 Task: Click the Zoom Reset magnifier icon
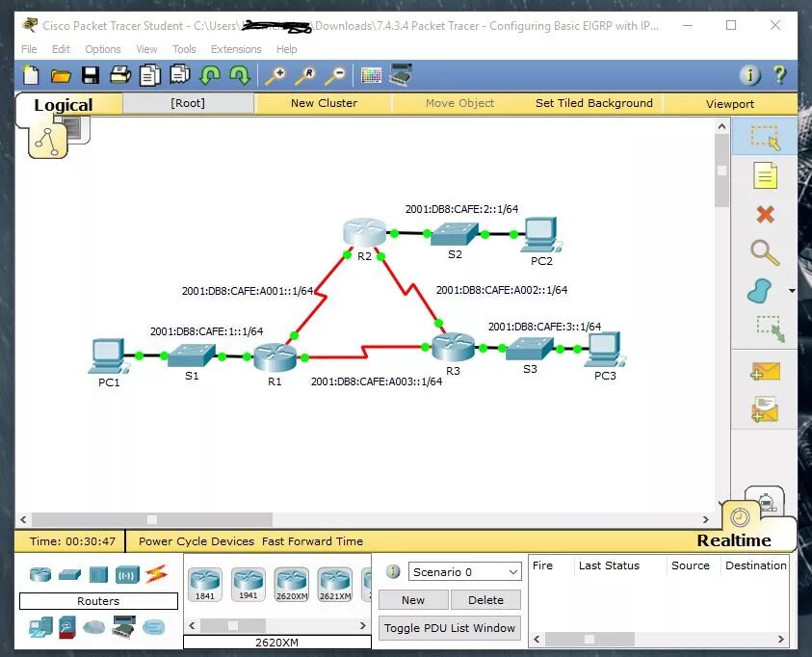click(x=305, y=75)
